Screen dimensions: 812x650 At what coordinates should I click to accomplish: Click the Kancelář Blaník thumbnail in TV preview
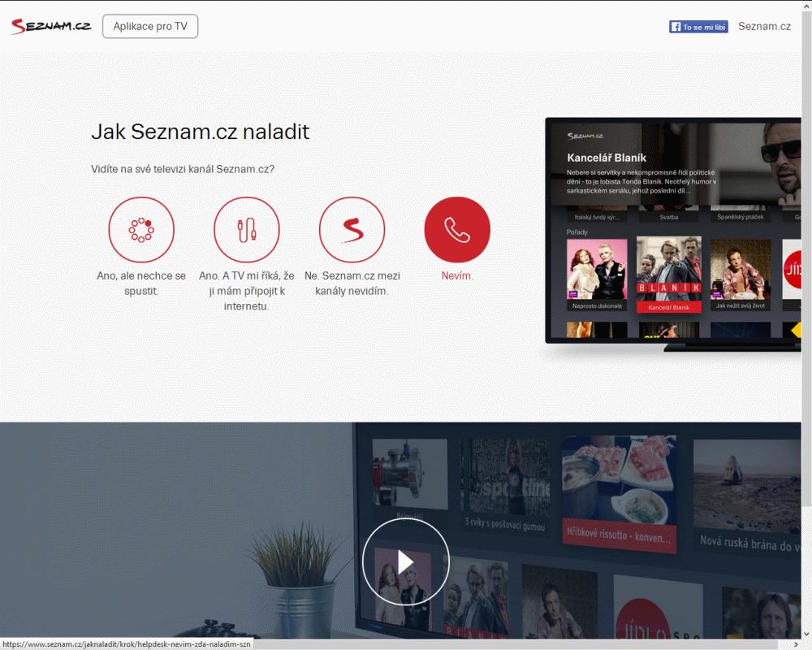[668, 275]
